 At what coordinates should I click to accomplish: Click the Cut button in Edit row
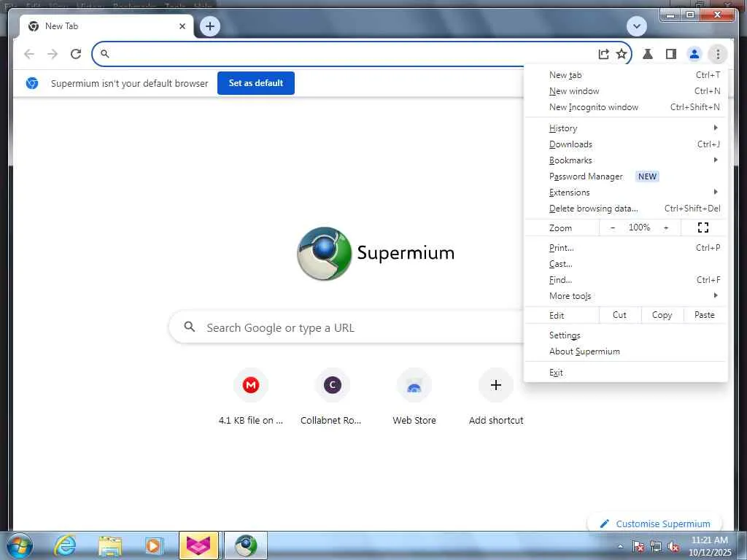619,315
